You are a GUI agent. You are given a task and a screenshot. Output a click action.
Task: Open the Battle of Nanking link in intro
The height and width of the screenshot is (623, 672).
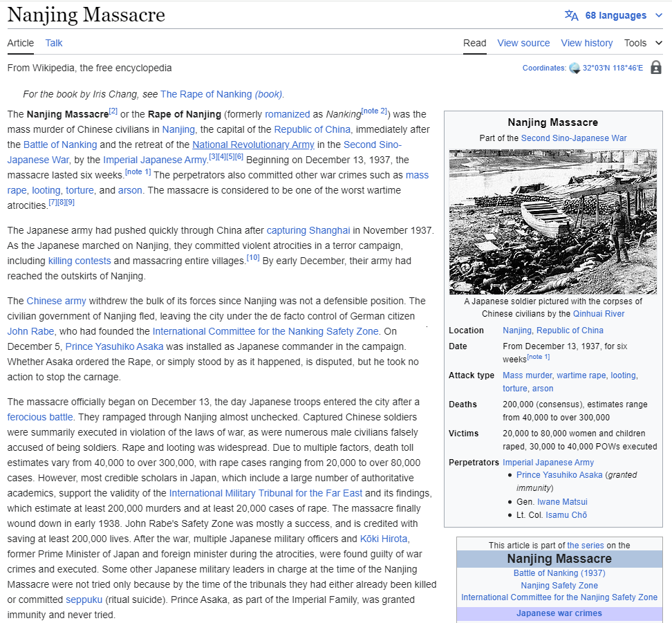pyautogui.click(x=60, y=145)
